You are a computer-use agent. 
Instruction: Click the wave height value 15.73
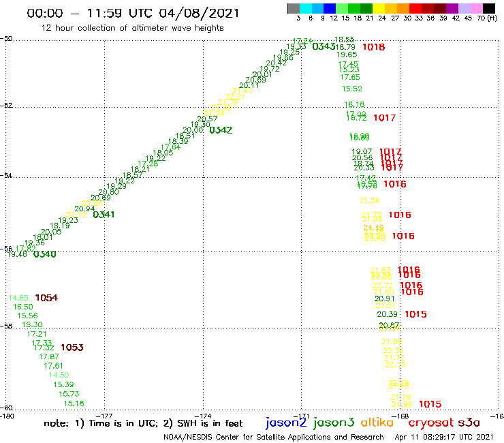pyautogui.click(x=69, y=394)
